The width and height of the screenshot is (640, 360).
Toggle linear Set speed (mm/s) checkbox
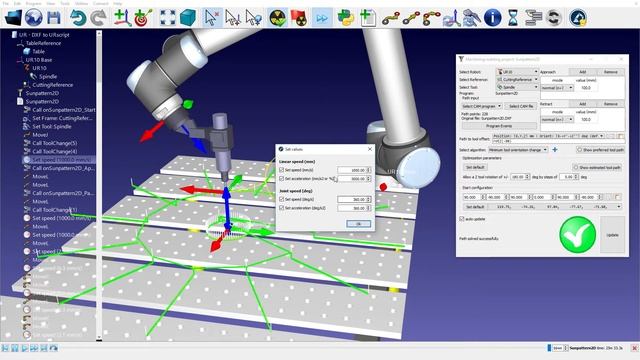(x=282, y=170)
